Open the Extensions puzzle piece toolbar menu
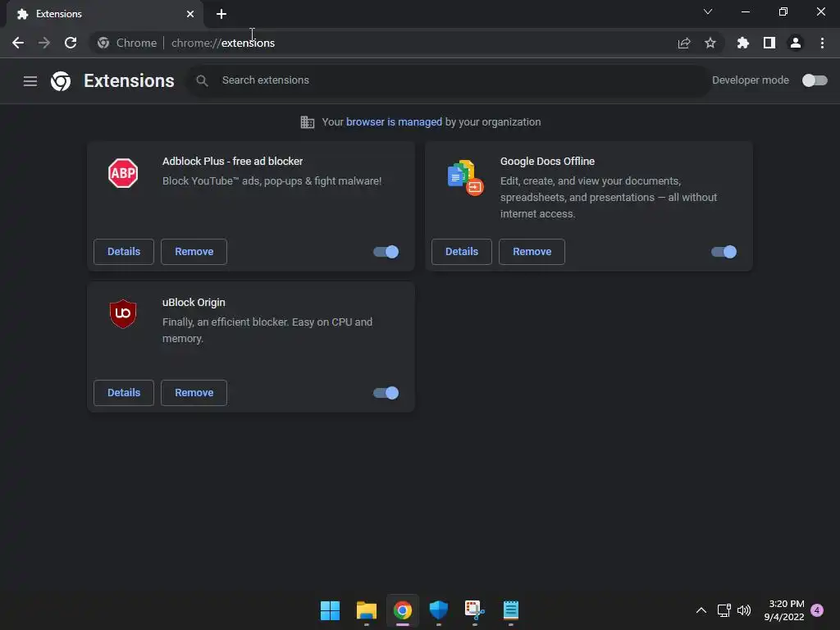 pyautogui.click(x=743, y=43)
